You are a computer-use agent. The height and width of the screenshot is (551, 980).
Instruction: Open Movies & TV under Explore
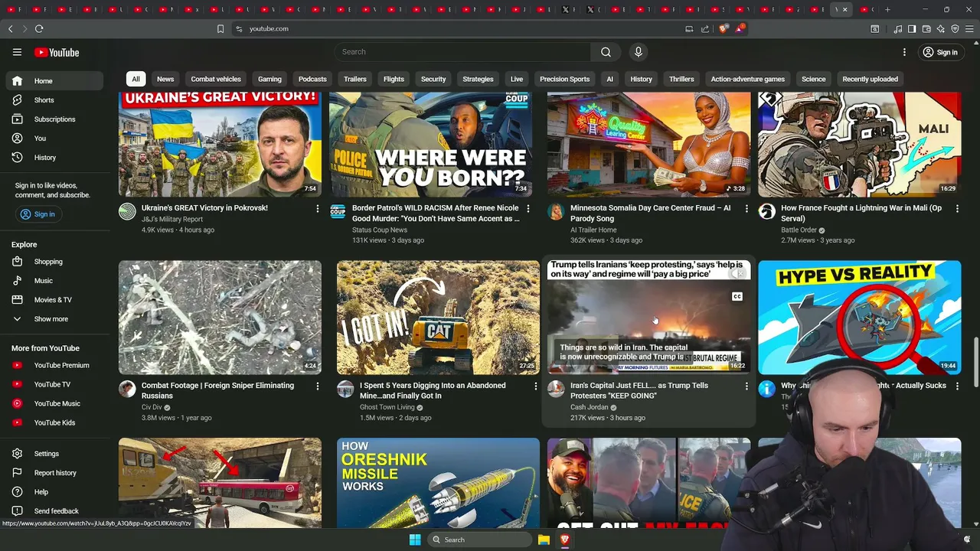(54, 300)
